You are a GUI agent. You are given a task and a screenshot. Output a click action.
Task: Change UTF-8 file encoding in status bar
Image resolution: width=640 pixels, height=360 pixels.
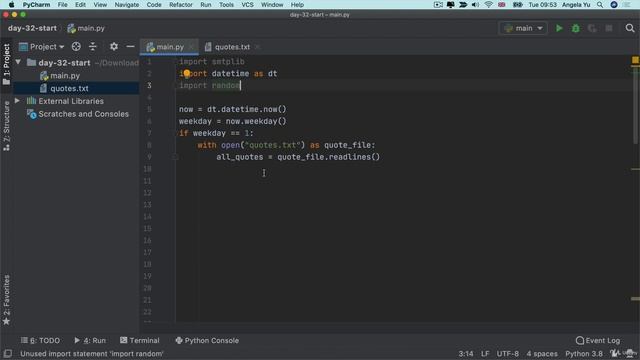tap(507, 353)
